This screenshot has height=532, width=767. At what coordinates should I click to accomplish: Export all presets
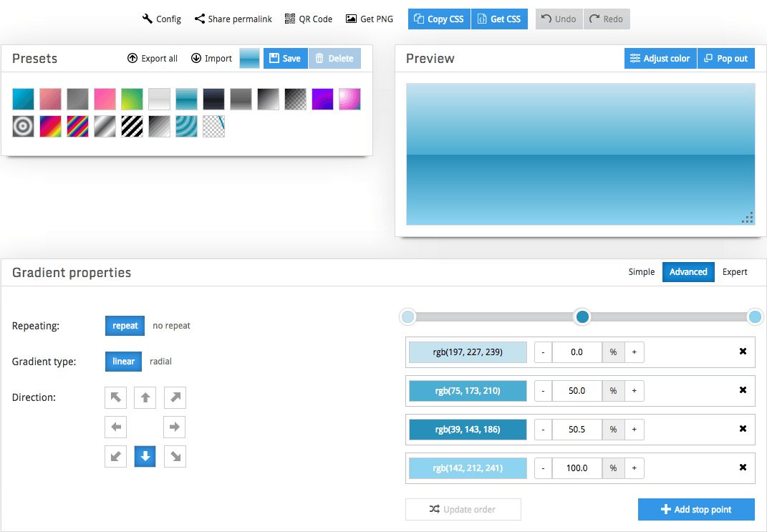[152, 58]
